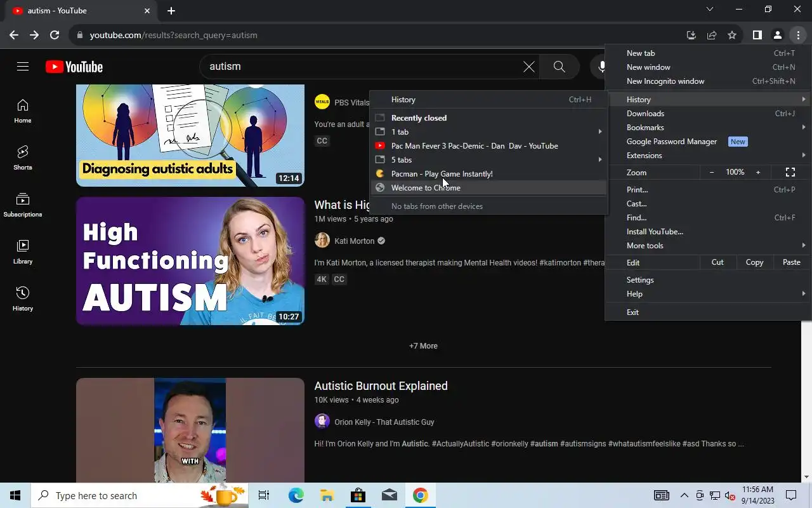Click the browser forward arrow
Image resolution: width=812 pixels, height=508 pixels.
click(34, 35)
